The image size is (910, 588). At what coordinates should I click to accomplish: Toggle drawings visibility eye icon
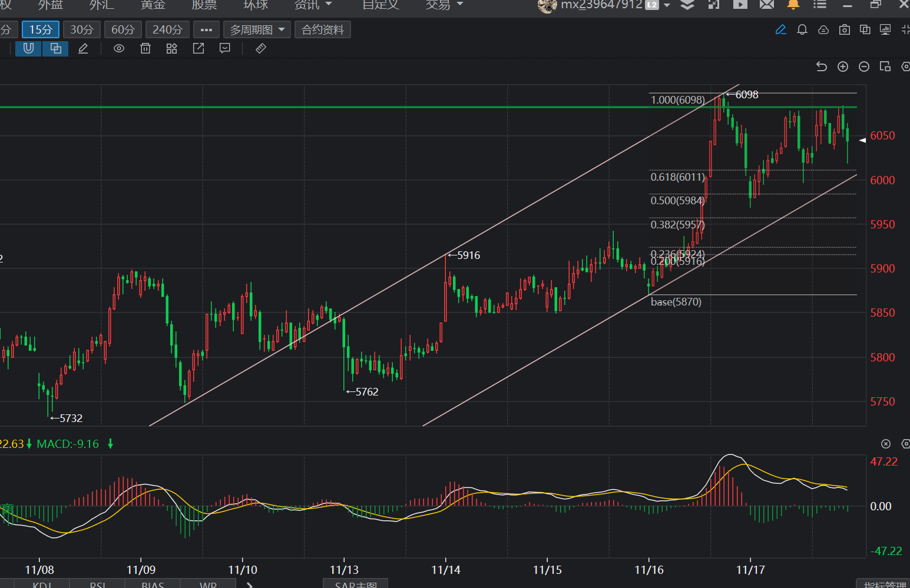[119, 48]
